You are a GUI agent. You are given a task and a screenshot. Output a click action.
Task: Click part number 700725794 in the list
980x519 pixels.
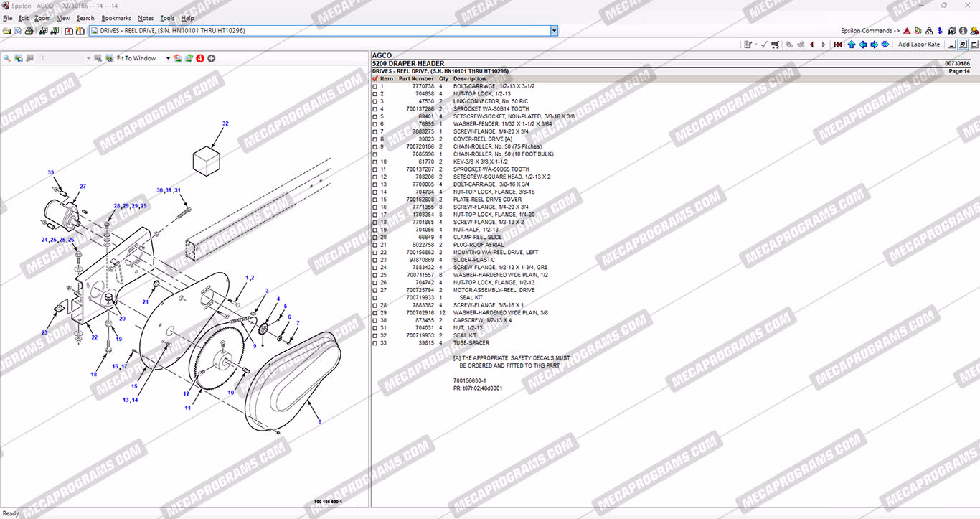(420, 290)
